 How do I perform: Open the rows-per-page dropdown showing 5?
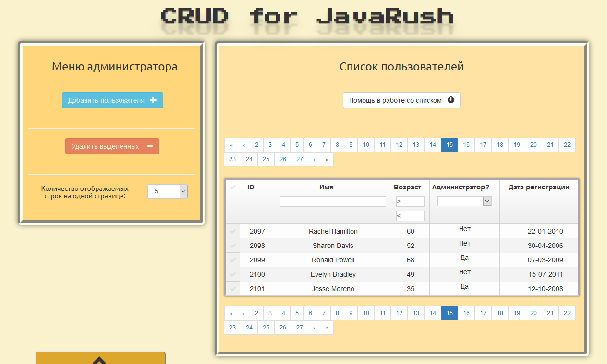point(168,191)
